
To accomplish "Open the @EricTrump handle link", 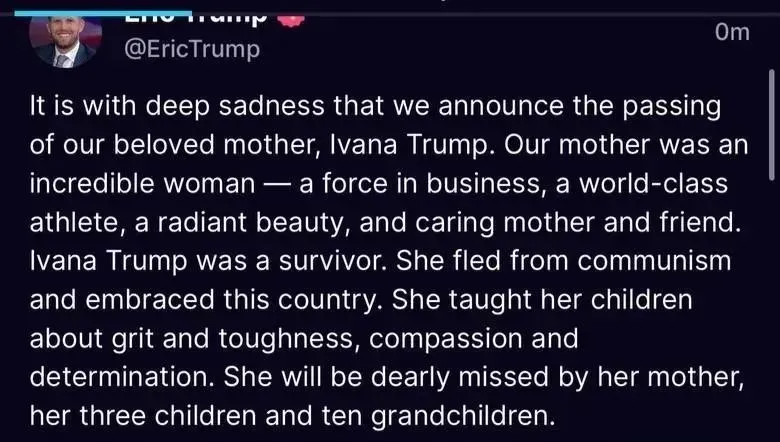I will click(192, 50).
